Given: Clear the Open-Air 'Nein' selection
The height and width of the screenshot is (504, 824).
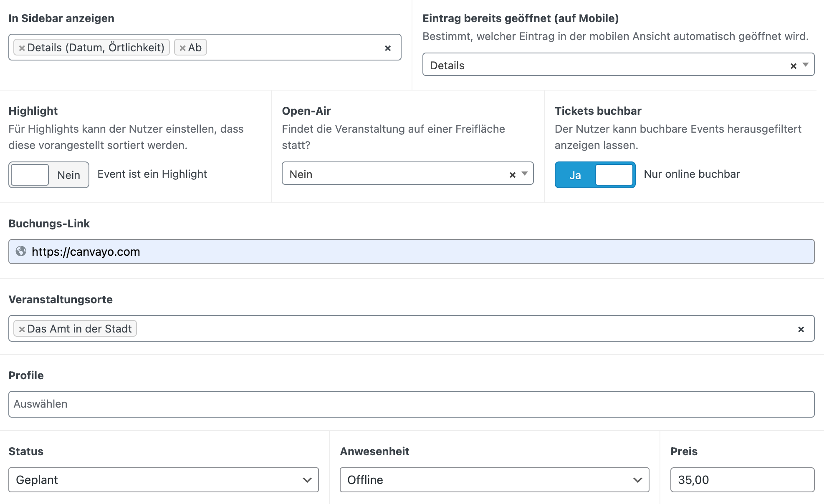Looking at the screenshot, I should pos(513,175).
